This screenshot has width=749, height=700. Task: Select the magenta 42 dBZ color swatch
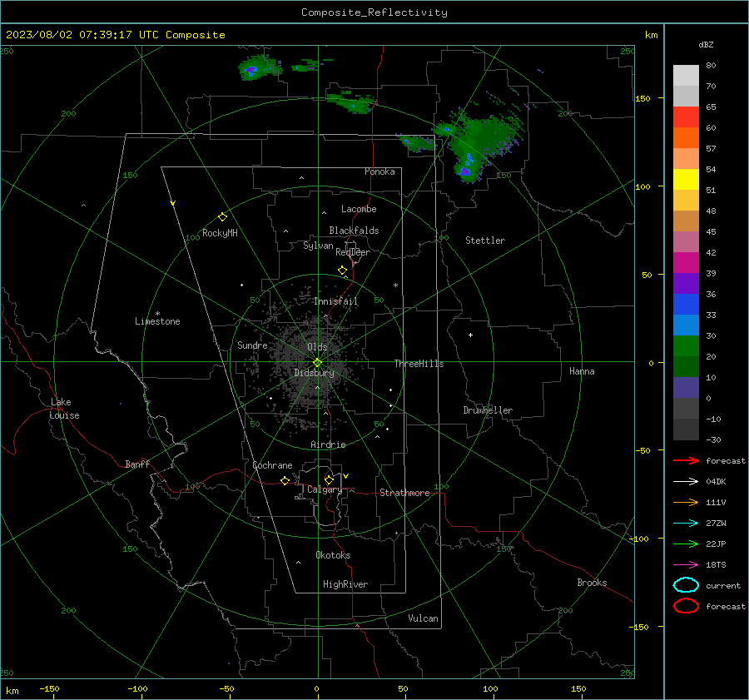(686, 263)
